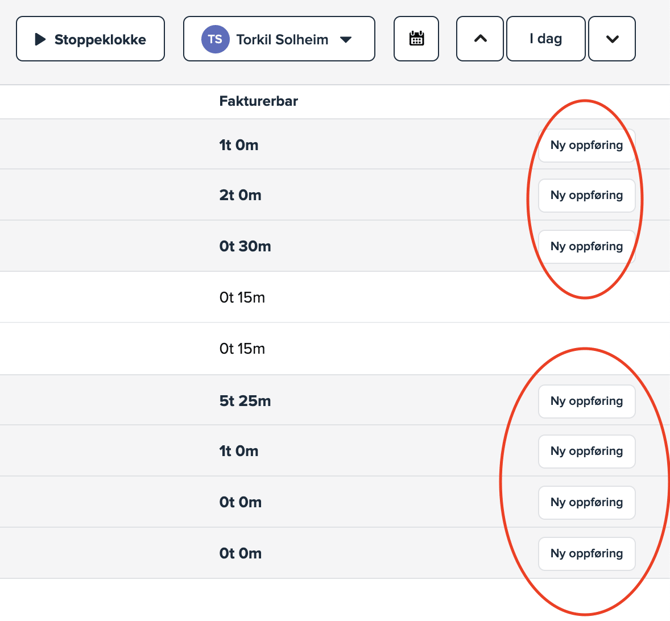Image resolution: width=670 pixels, height=621 pixels.
Task: Jump to today with I dag
Action: coord(546,39)
